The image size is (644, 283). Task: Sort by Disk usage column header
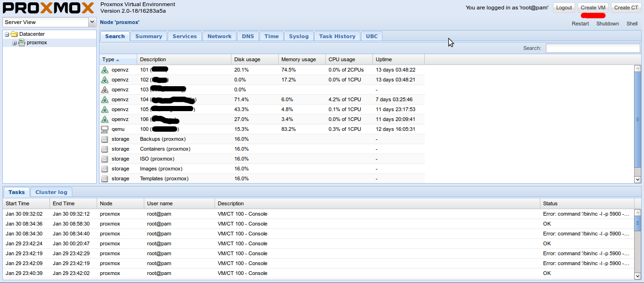click(x=255, y=59)
